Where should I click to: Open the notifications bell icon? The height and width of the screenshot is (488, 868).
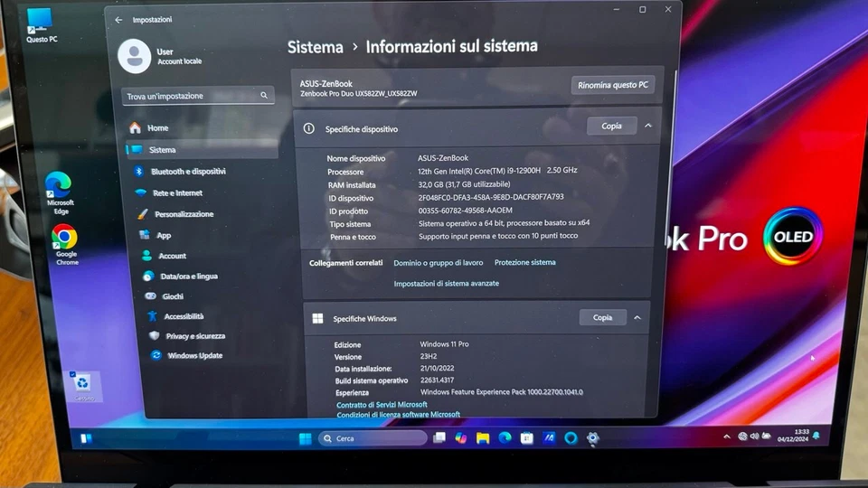(816, 436)
